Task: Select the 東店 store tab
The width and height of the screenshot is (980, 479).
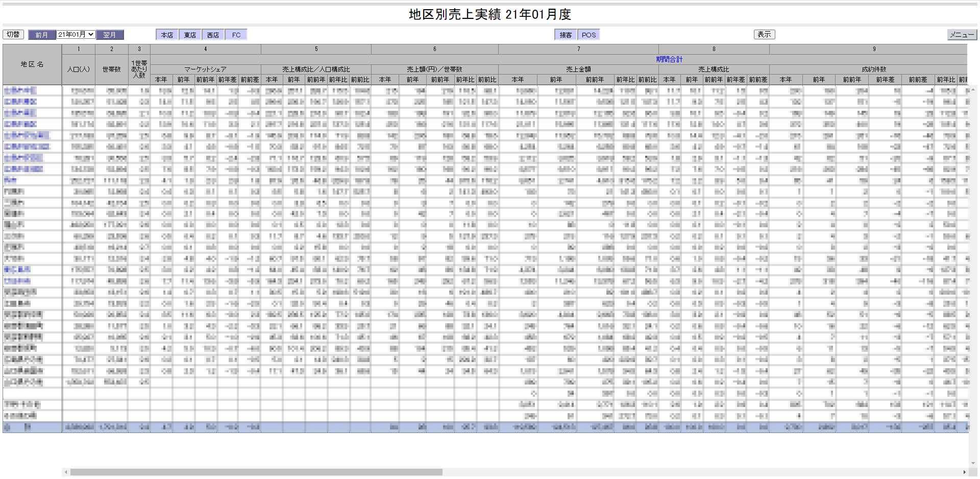Action: tap(190, 35)
